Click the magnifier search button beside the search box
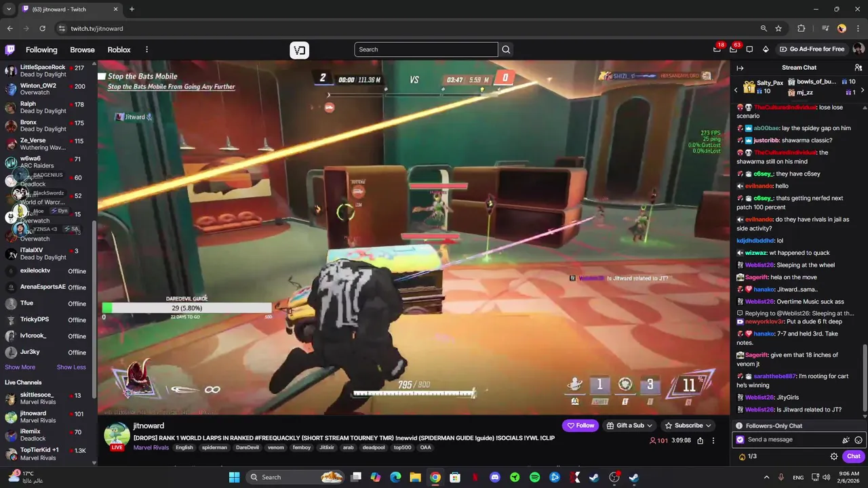Image resolution: width=868 pixels, height=488 pixels. point(506,49)
